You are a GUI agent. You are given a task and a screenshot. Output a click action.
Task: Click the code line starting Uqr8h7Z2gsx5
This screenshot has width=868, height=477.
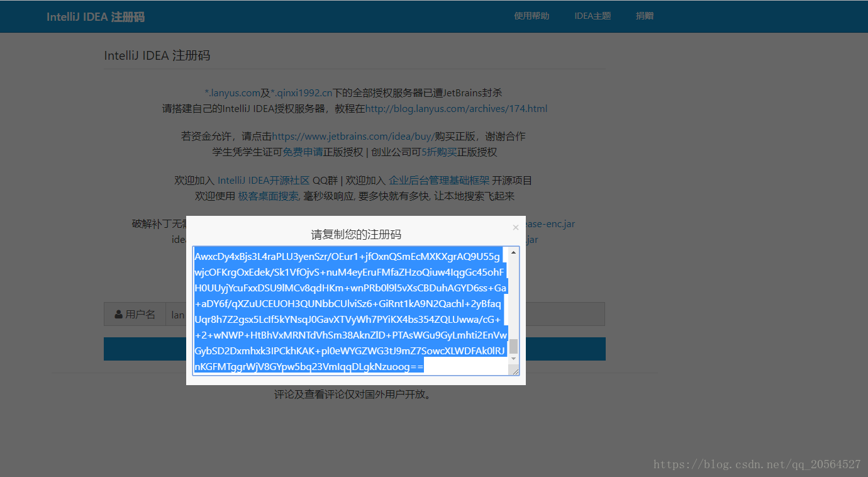348,319
